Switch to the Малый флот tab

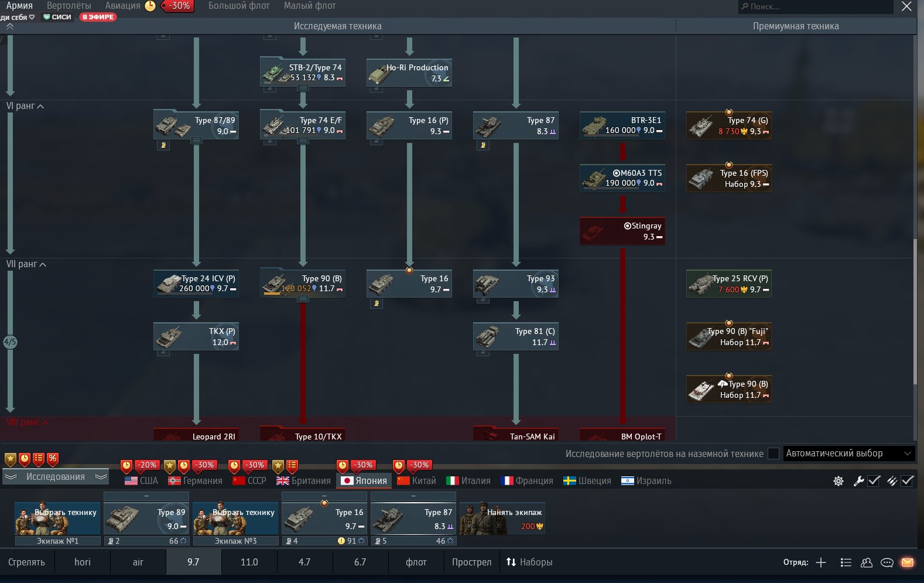pos(310,6)
